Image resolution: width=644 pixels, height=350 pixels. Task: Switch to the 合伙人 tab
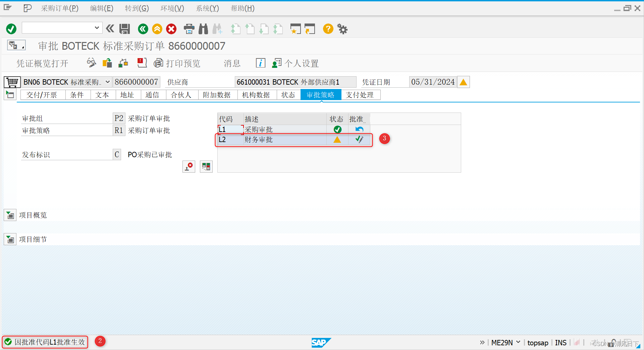tap(182, 95)
